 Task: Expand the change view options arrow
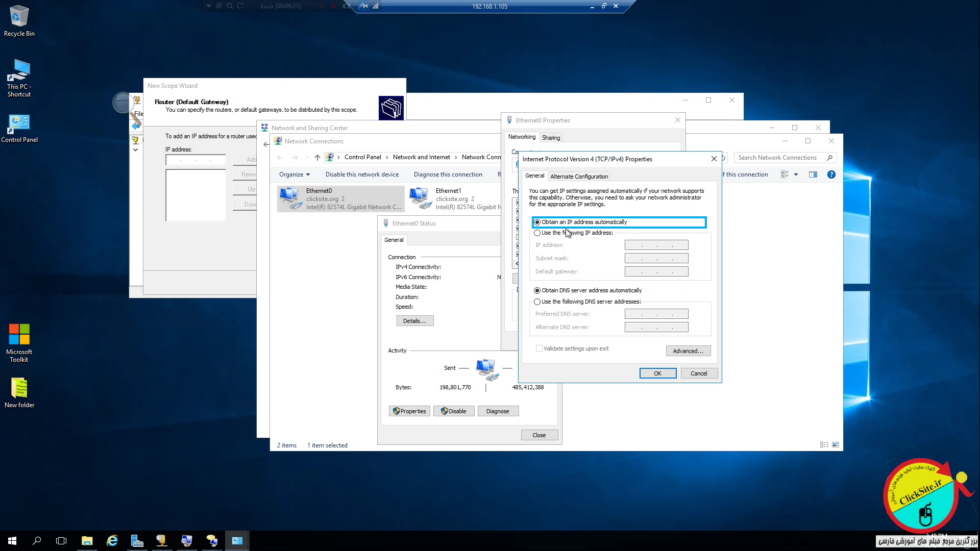point(796,174)
